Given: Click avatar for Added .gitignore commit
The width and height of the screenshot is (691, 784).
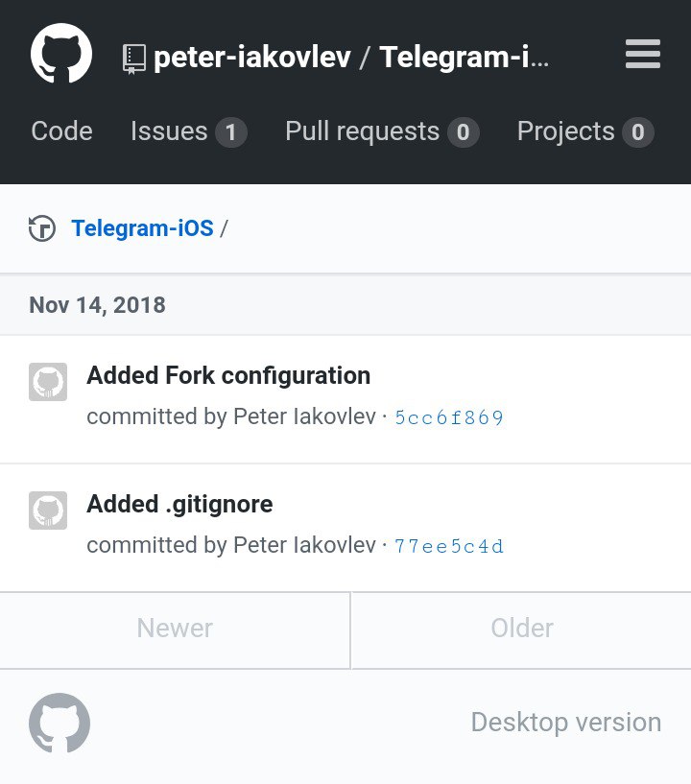Looking at the screenshot, I should [x=48, y=511].
